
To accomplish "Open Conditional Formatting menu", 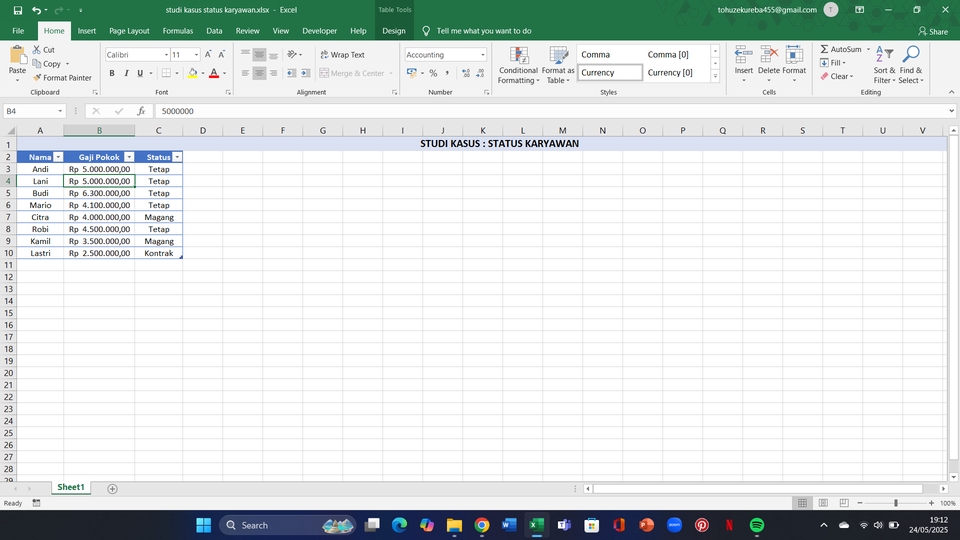I will 518,66.
